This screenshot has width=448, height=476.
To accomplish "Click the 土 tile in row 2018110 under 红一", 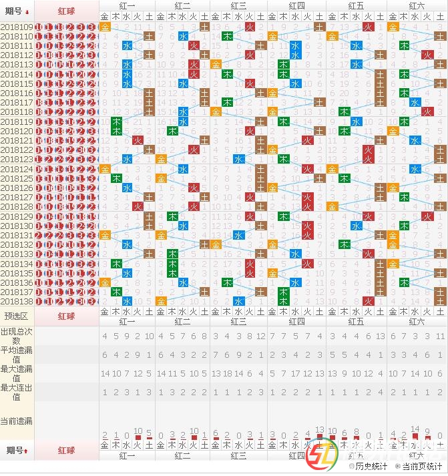I will [149, 37].
